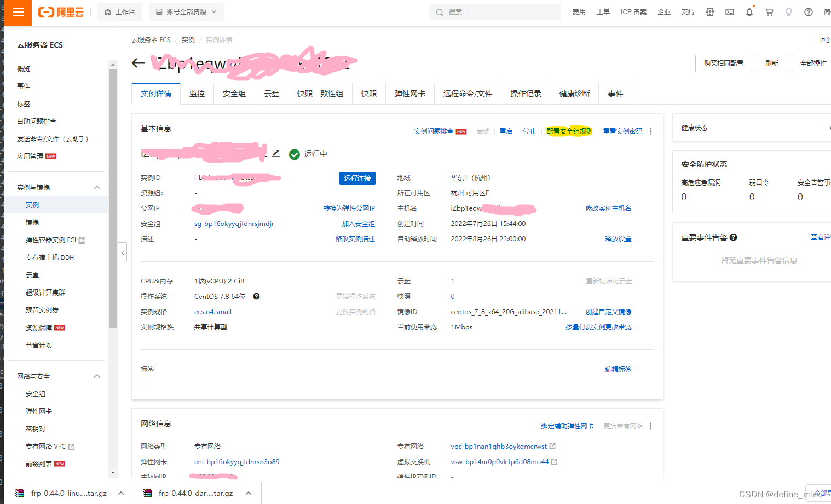Open the API tools icon
The image size is (831, 504).
[x=709, y=11]
